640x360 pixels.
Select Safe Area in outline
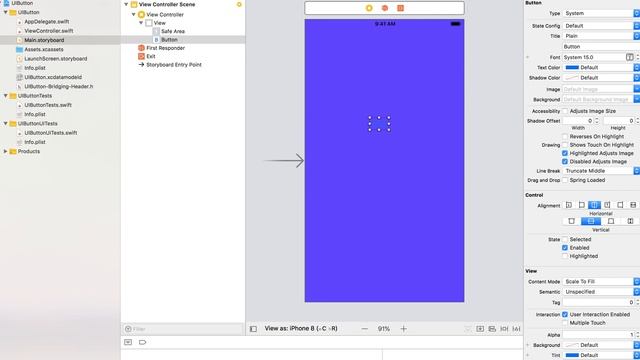(x=173, y=31)
